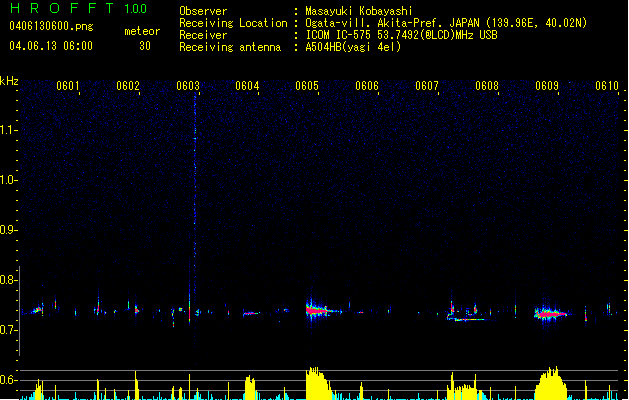The image size is (629, 400).
Task: Click the 0603 time marker
Action: tap(188, 86)
